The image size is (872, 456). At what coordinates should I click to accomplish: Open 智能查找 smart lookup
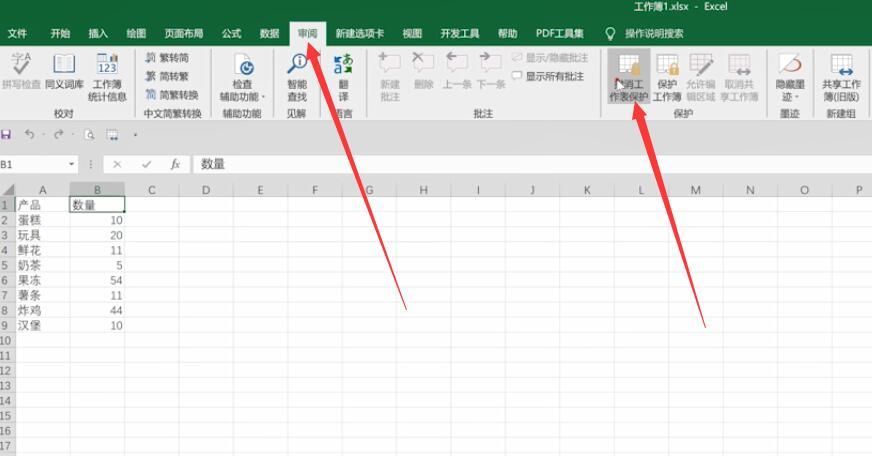pos(297,77)
